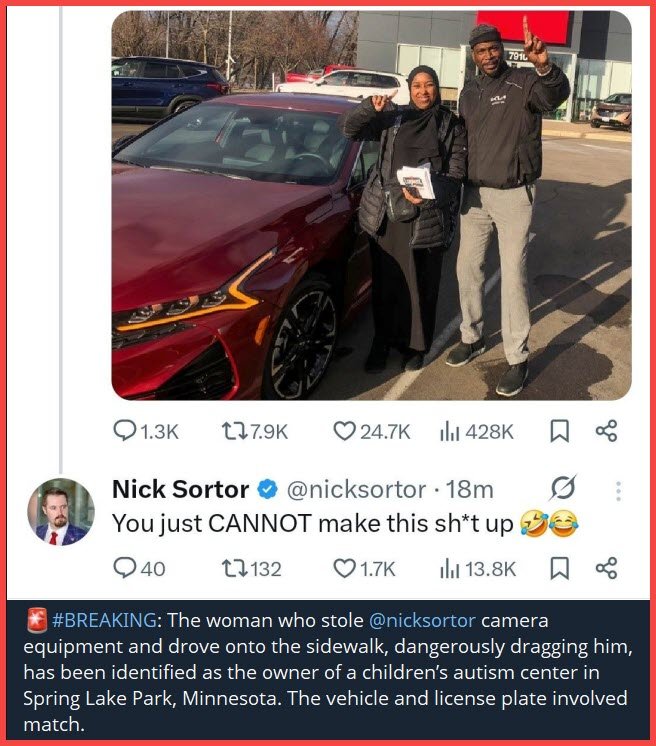This screenshot has width=656, height=746.
Task: Click the Nick Sortor display name
Action: click(x=180, y=489)
